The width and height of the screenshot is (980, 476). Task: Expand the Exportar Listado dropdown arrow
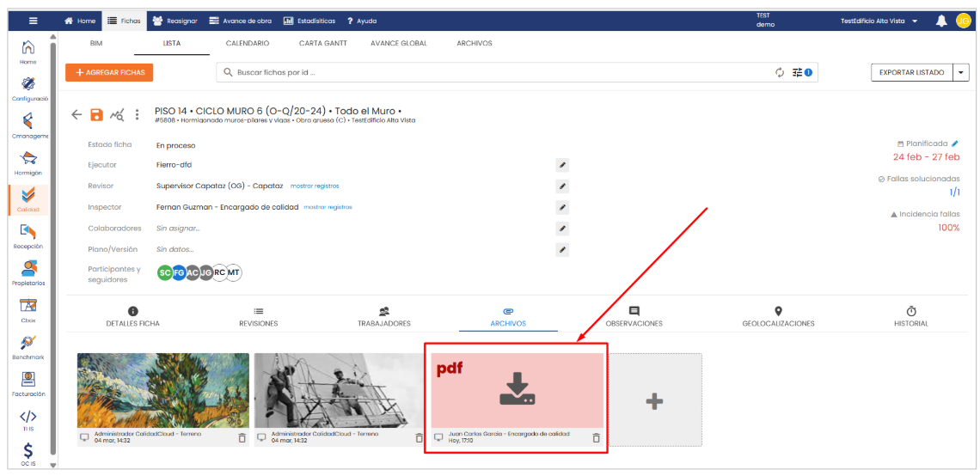point(961,73)
